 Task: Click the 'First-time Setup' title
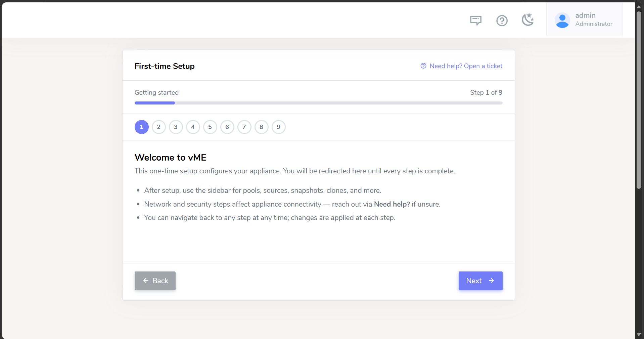pos(165,66)
